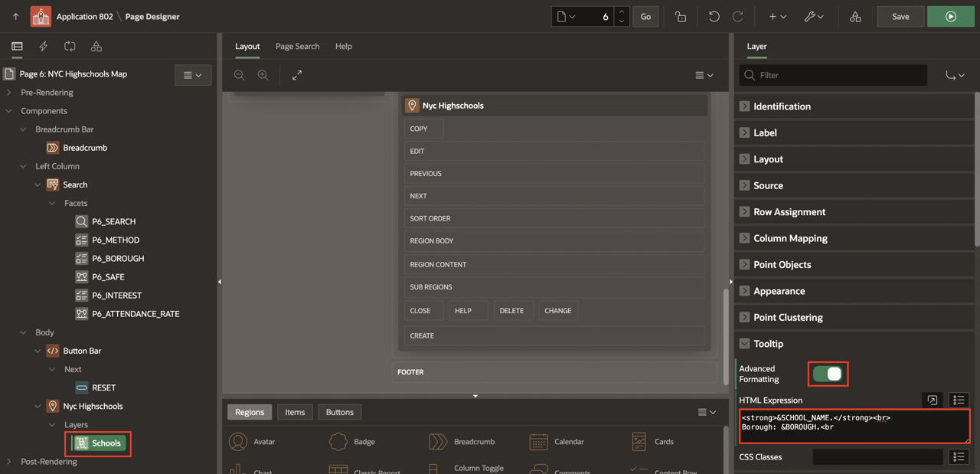This screenshot has height=474, width=980.
Task: Run the page with play button
Action: click(950, 16)
